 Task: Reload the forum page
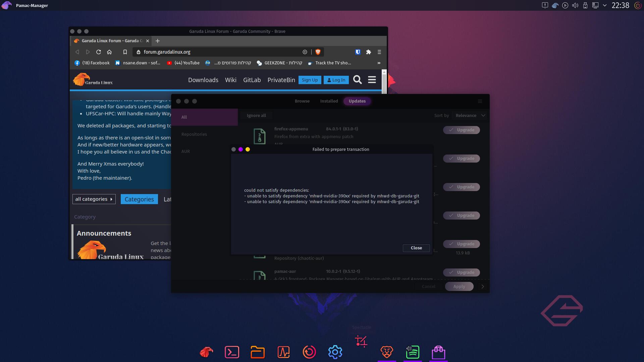pyautogui.click(x=98, y=52)
